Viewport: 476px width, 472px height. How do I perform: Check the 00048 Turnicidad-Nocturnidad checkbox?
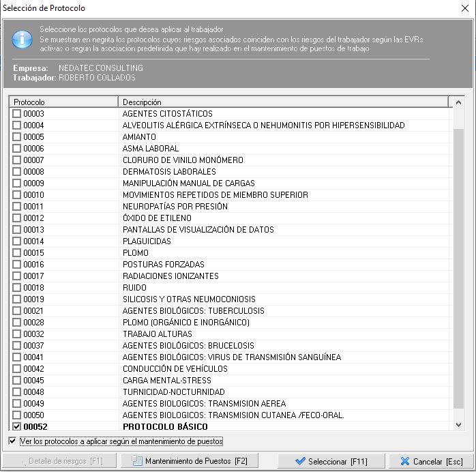pos(16,392)
